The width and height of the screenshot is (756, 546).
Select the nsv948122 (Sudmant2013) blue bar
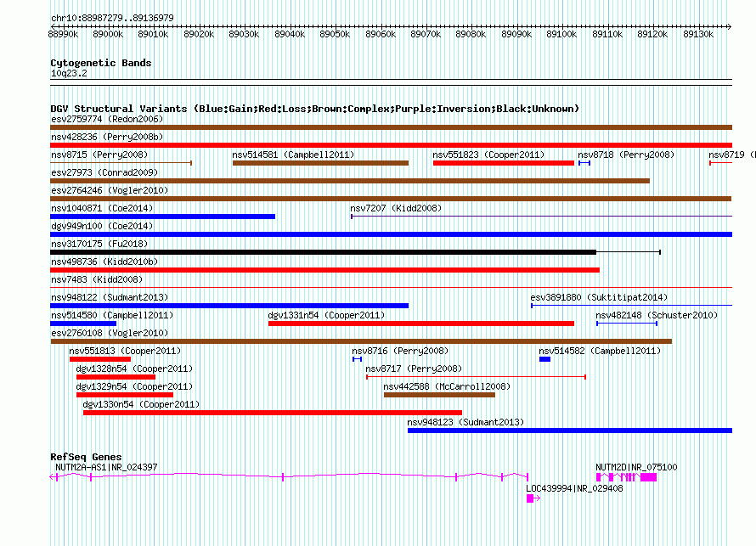point(229,306)
